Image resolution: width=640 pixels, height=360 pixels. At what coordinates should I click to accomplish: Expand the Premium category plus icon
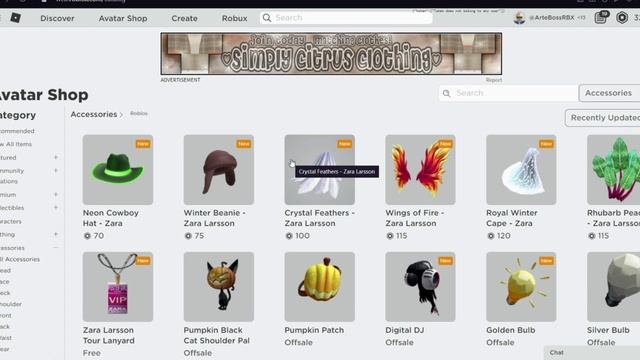pyautogui.click(x=56, y=195)
